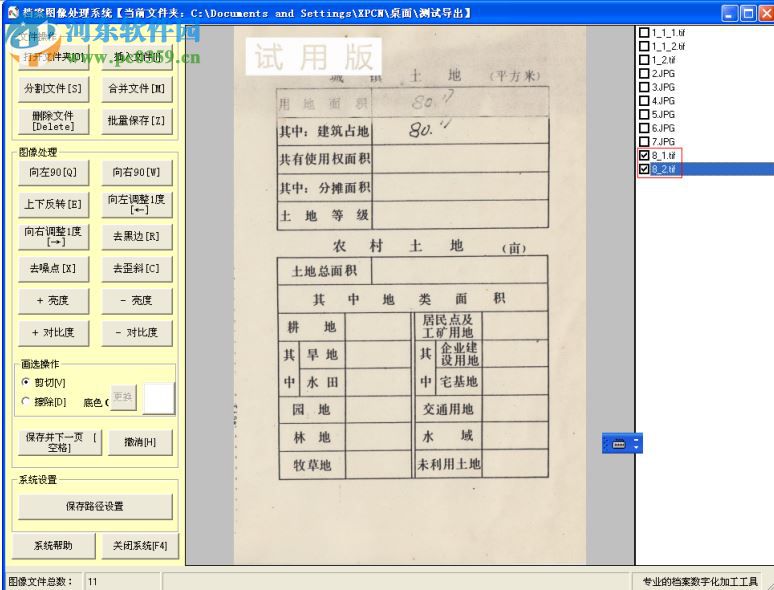Check the 4.JPG file checkbox

pos(644,101)
